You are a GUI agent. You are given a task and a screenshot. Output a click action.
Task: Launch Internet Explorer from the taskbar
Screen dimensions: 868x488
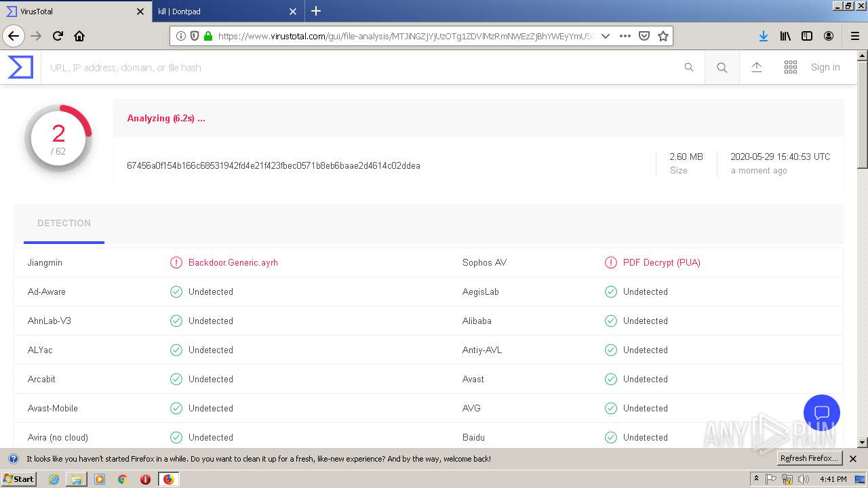click(x=54, y=479)
